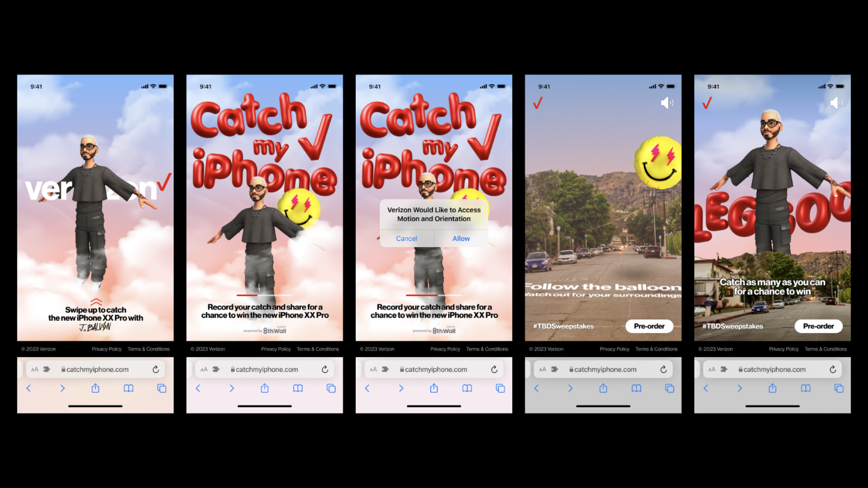The height and width of the screenshot is (488, 868).
Task: Open AA reader menu on fourth phone
Action: click(x=542, y=370)
